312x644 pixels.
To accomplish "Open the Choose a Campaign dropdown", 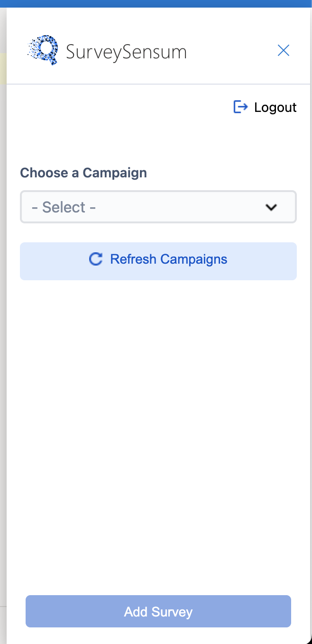I will (x=158, y=207).
